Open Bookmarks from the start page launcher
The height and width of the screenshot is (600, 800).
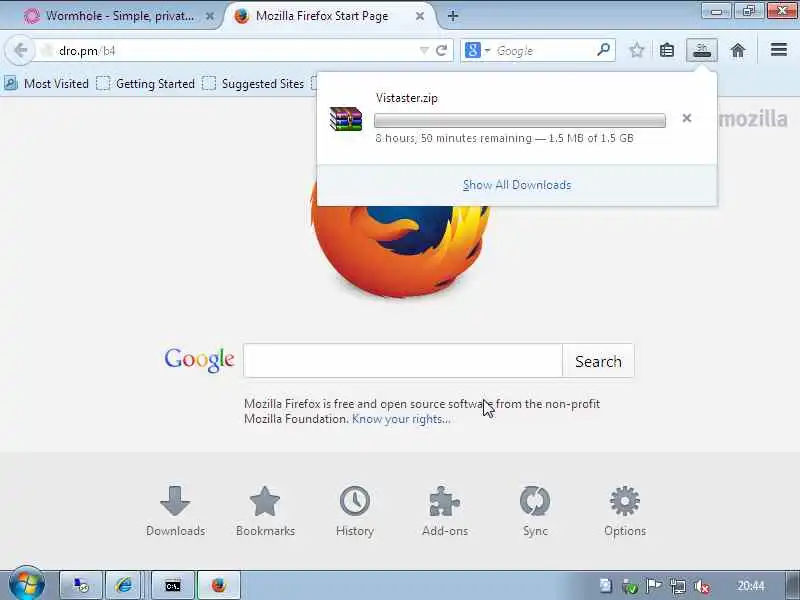pos(265,511)
